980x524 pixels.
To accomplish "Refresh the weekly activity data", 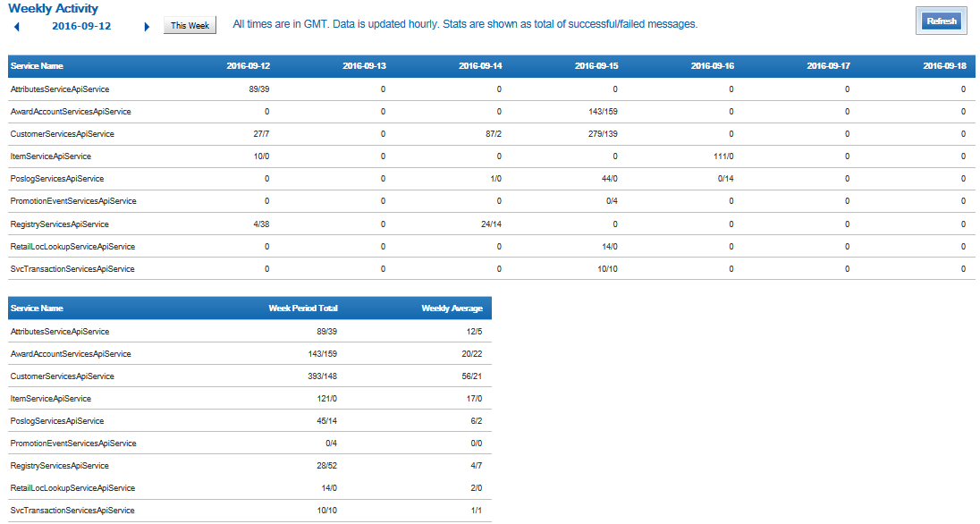I will click(942, 21).
